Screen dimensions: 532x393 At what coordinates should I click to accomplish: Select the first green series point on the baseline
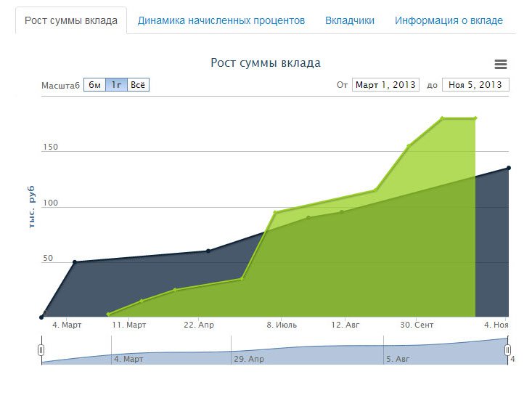(x=108, y=315)
